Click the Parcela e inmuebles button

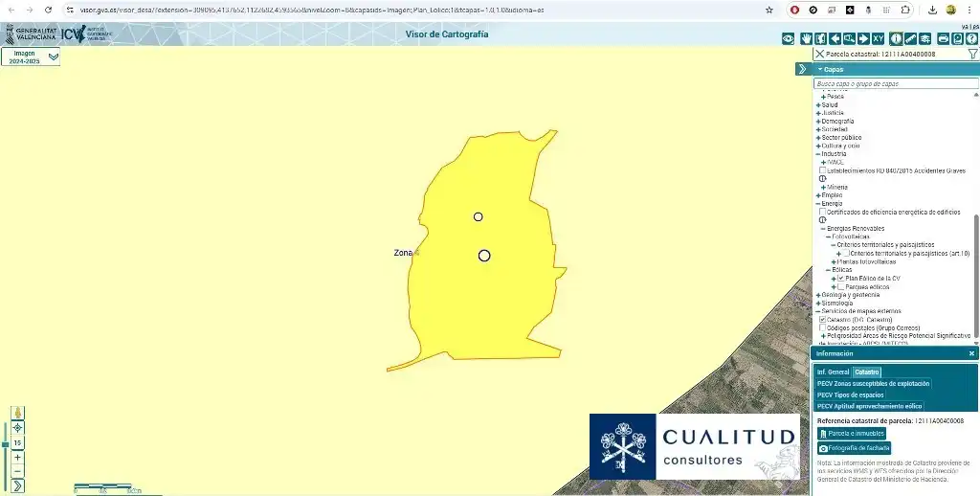851,434
